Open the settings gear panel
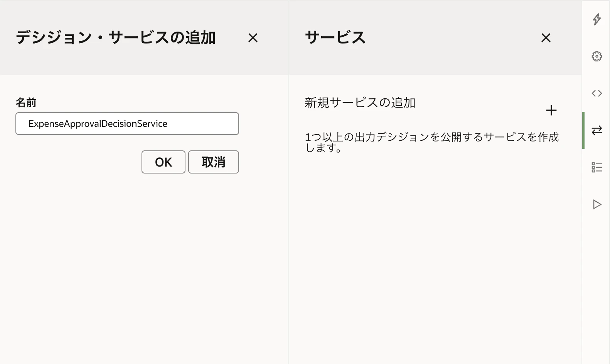This screenshot has width=610, height=364. click(x=597, y=56)
